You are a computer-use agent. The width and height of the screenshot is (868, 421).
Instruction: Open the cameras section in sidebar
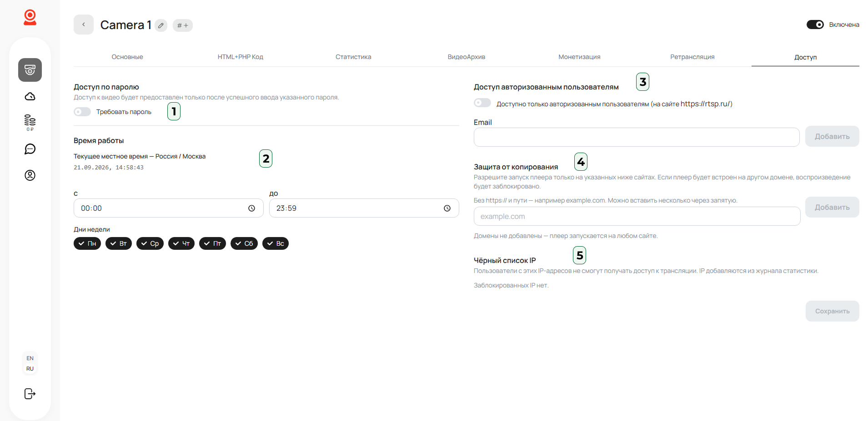tap(30, 70)
